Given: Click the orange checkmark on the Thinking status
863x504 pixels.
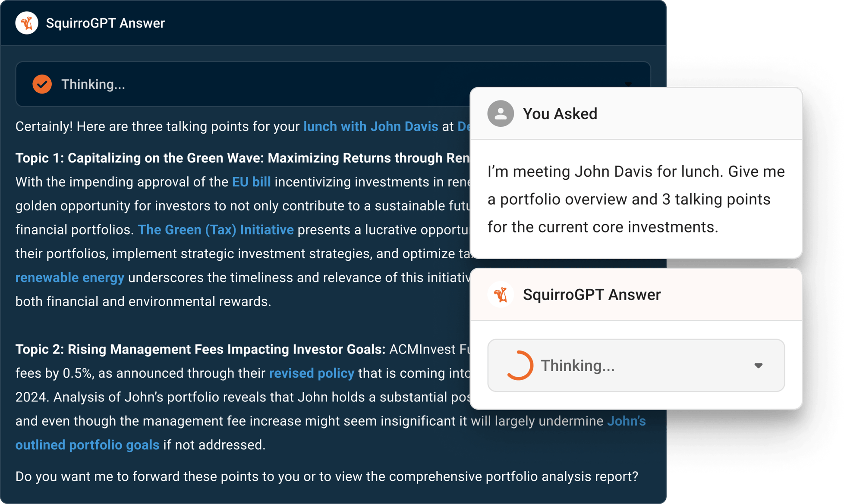Looking at the screenshot, I should point(41,85).
